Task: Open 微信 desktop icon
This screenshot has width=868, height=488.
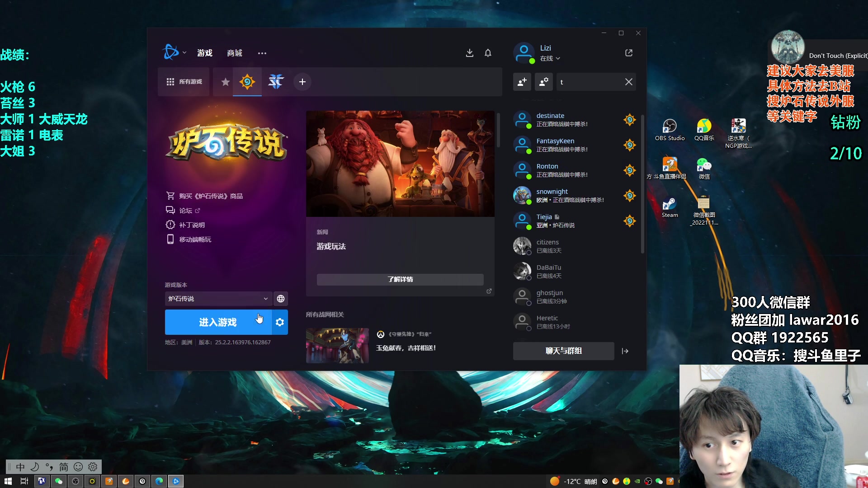Action: [x=704, y=169]
